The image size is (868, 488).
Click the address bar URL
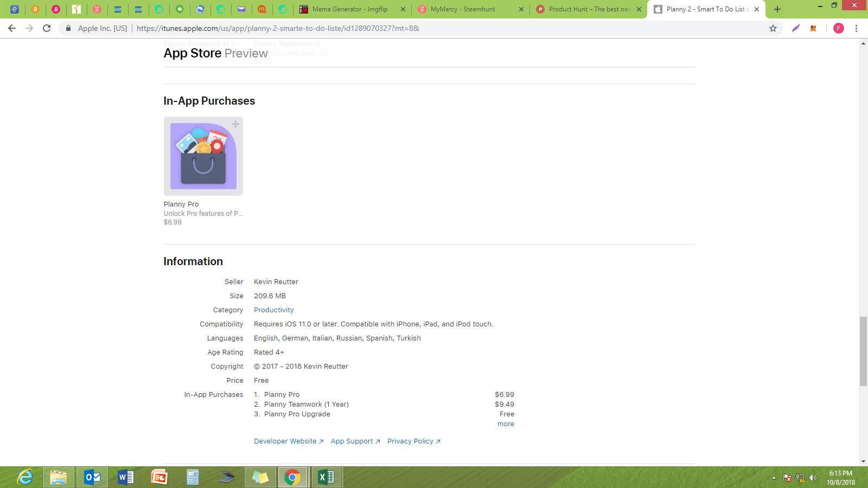click(x=278, y=28)
